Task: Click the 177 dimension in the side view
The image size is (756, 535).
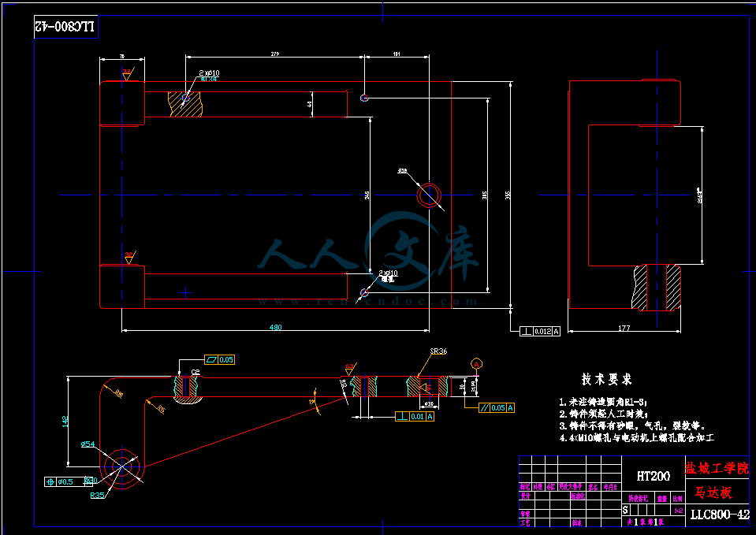Action: point(624,327)
